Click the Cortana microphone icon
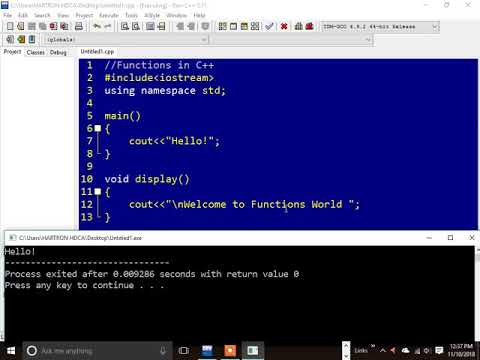The height and width of the screenshot is (360, 480). 163,351
